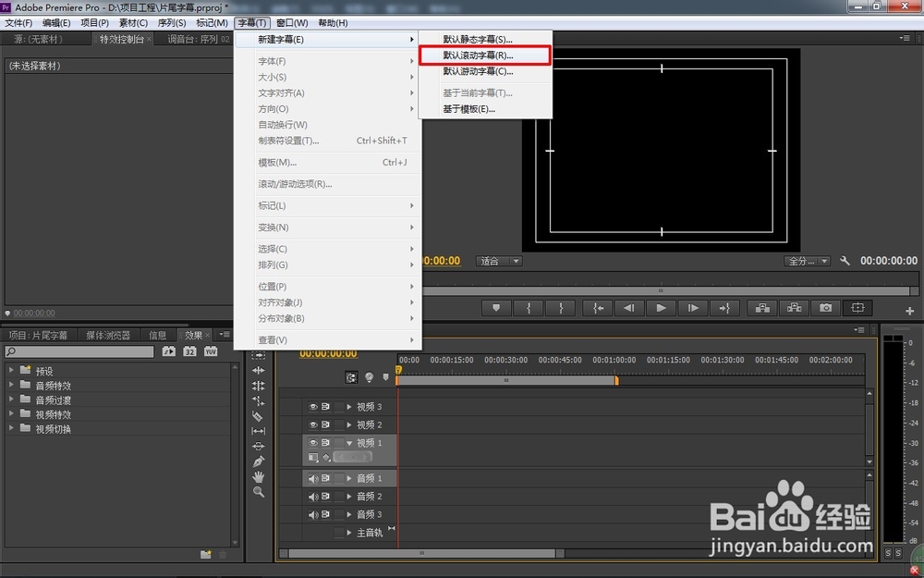Select the Zoom magnifier tool
Screen dimensions: 924x578
point(258,492)
